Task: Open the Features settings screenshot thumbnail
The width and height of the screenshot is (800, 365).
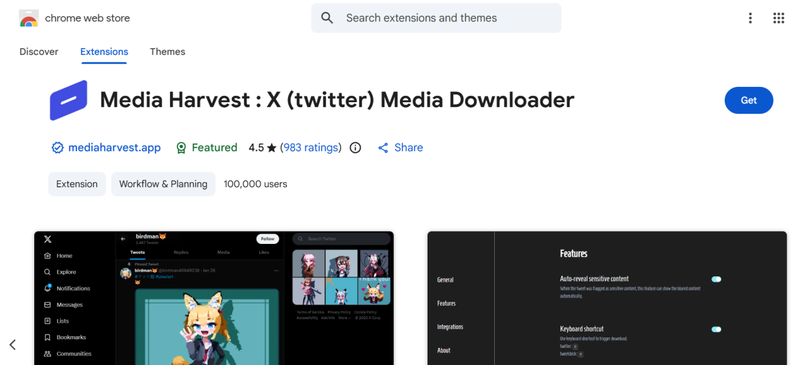Action: 607,298
